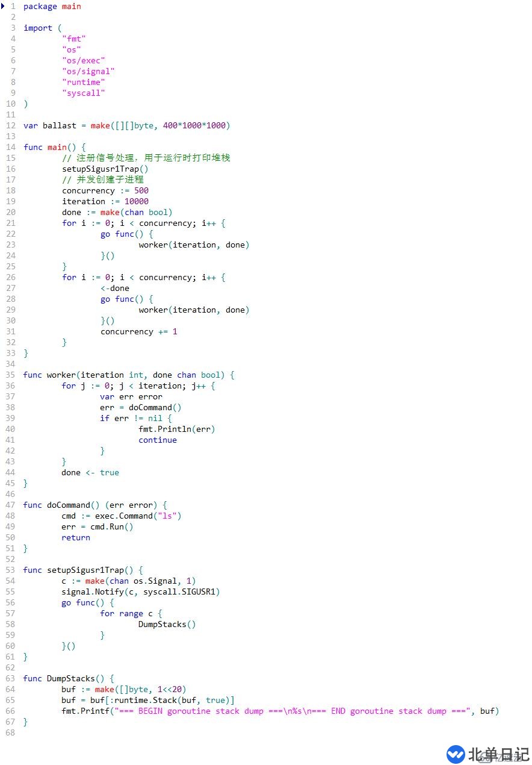Click the fmt.Println(err) statement
The width and height of the screenshot is (532, 765).
pyautogui.click(x=176, y=429)
